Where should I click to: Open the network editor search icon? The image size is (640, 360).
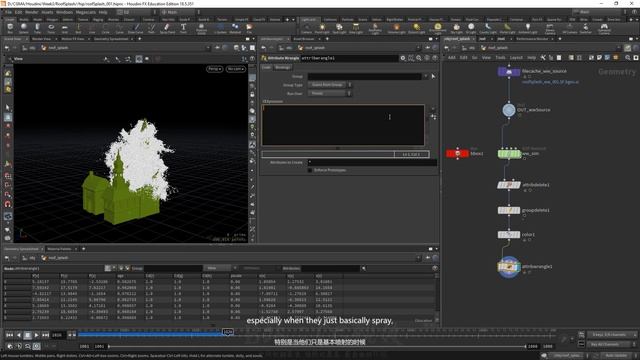627,58
